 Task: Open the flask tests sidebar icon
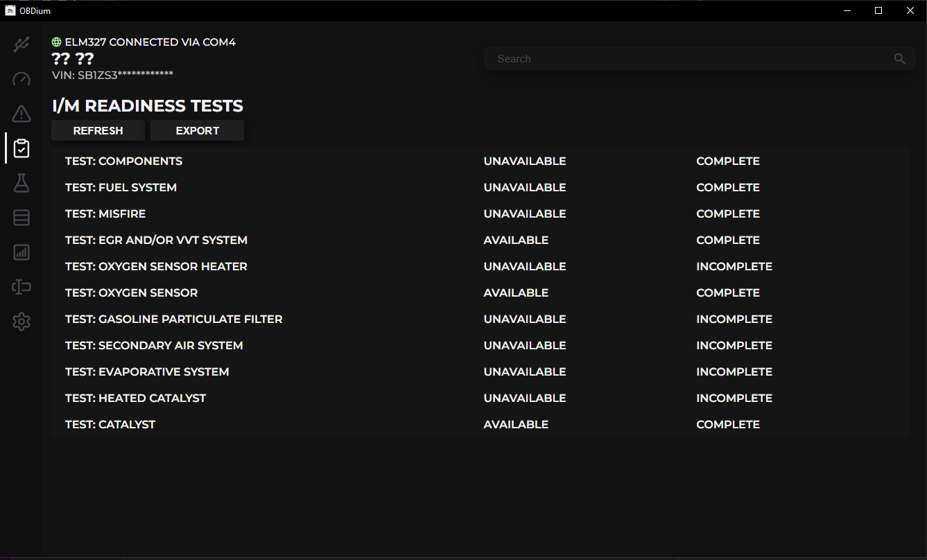tap(21, 183)
